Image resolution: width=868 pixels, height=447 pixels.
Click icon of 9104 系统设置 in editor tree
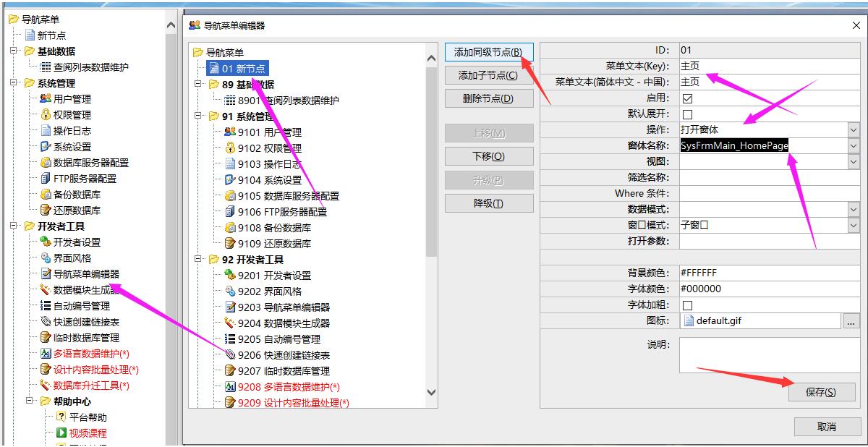point(230,180)
